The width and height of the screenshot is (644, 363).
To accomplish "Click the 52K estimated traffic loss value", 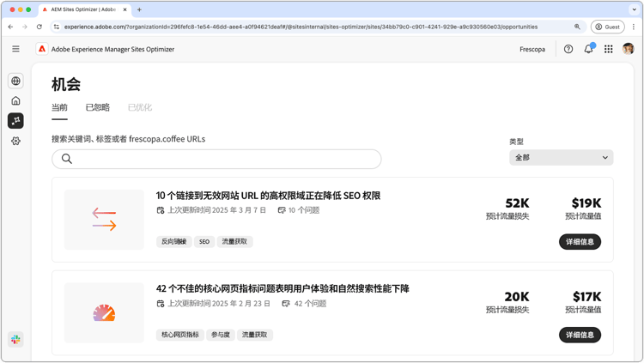I will 517,203.
